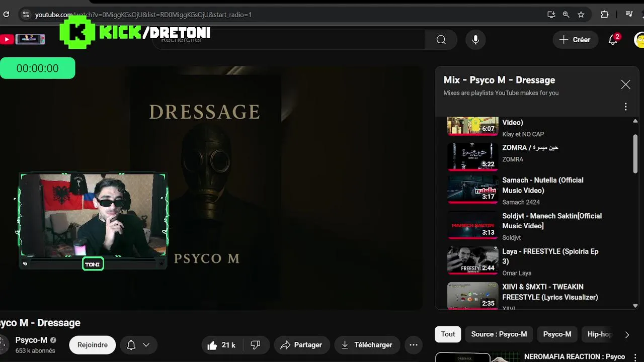Click the install app icon in the address bar
Viewport: 644px width, 362px height.
pos(551,15)
